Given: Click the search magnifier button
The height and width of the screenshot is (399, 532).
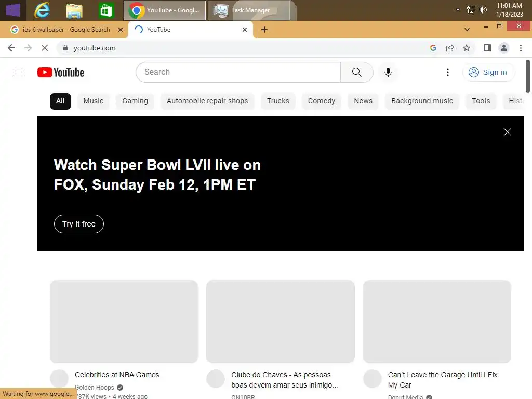Looking at the screenshot, I should [356, 72].
